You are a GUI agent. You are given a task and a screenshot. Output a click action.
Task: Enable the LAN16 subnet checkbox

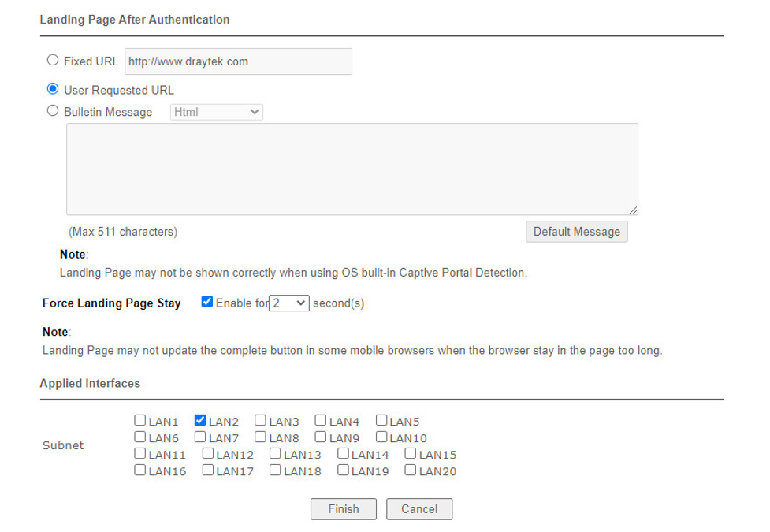tap(140, 470)
